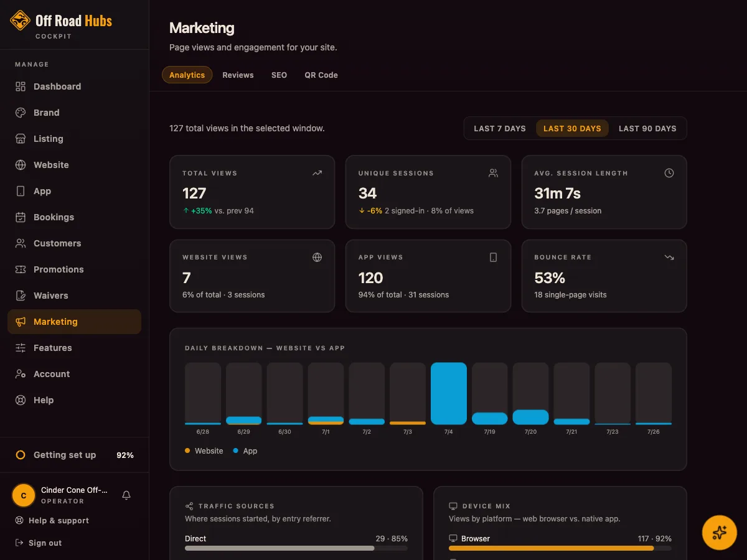Click the Bookings calendar icon

pos(21,217)
